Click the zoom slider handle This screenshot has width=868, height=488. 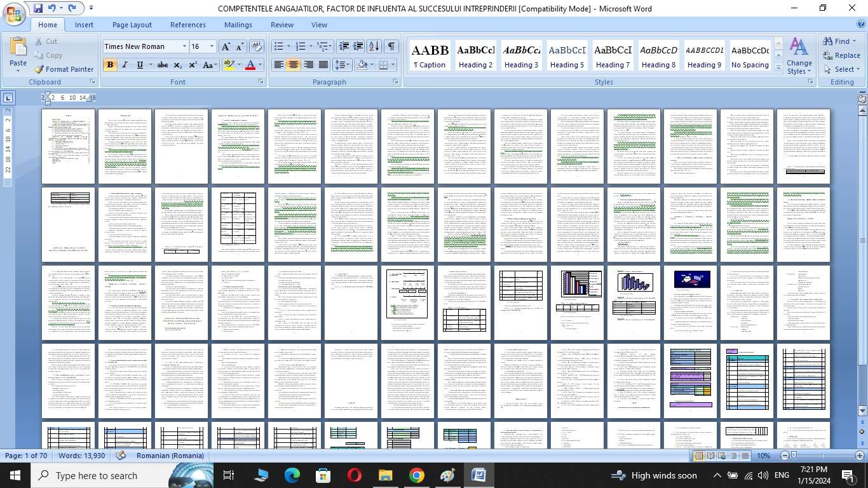click(x=794, y=456)
